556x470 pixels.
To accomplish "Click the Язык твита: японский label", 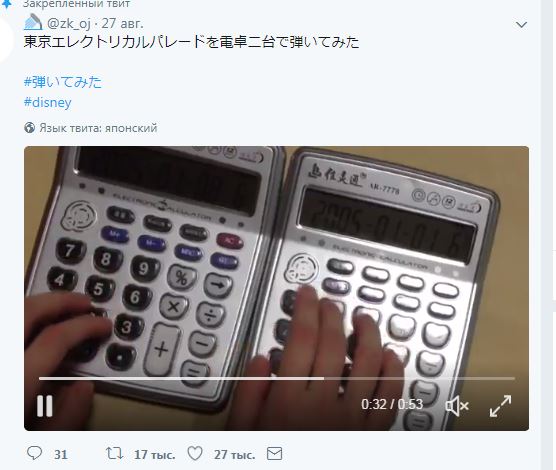I will [98, 128].
